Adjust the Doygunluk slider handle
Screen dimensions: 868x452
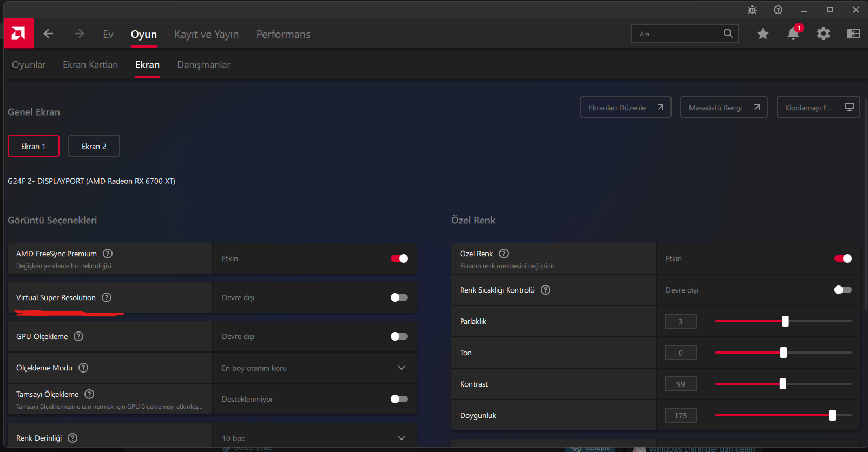tap(832, 415)
